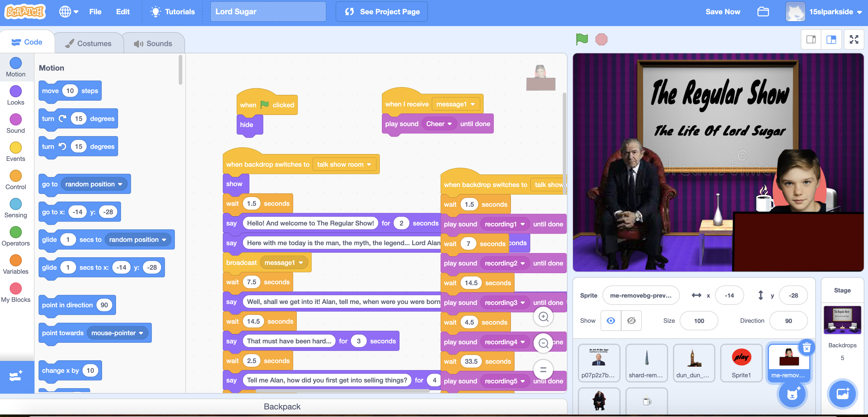Viewport: 868px width, 417px height.
Task: Edit the sprite y position field
Action: pos(793,295)
